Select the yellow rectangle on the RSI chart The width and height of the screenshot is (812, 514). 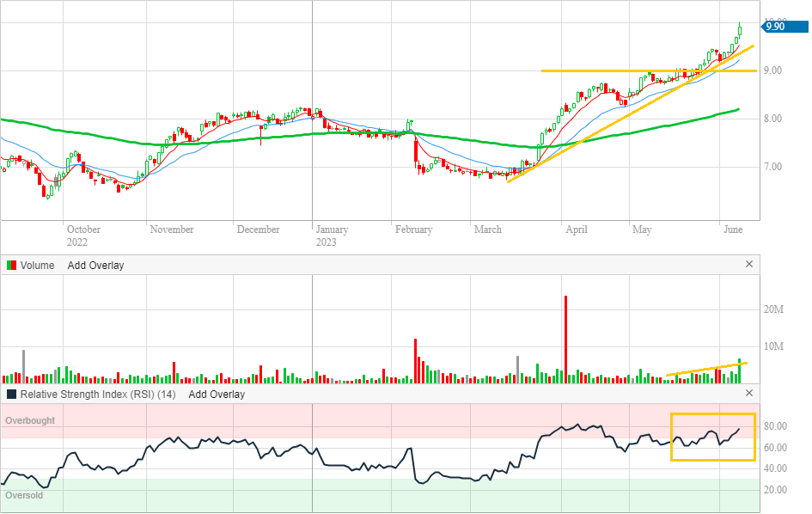pyautogui.click(x=712, y=414)
